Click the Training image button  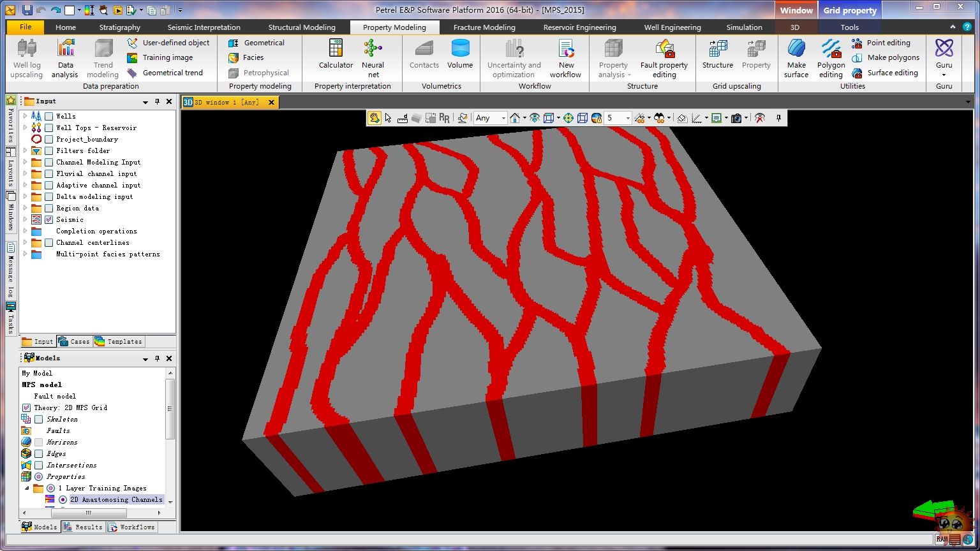tap(160, 57)
